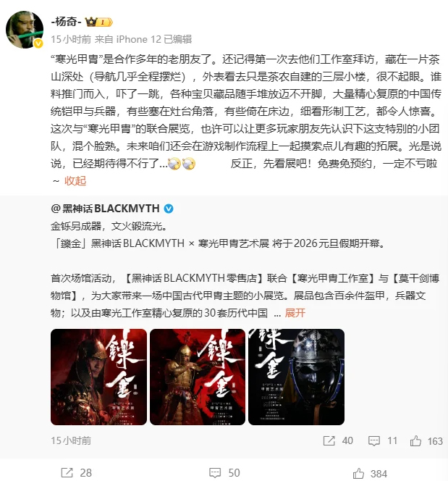This screenshot has height=481, width=448.
Task: Open main post comments showing 50
Action: (x=215, y=473)
